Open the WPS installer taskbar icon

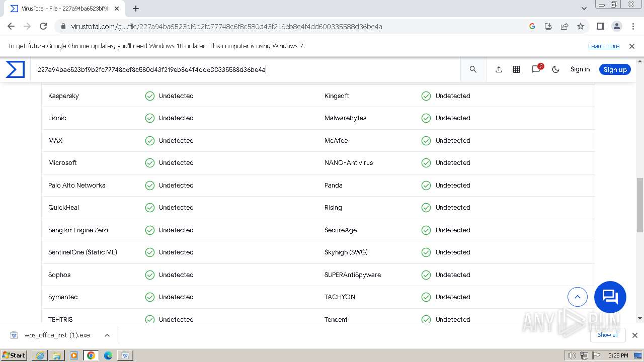tap(125, 355)
